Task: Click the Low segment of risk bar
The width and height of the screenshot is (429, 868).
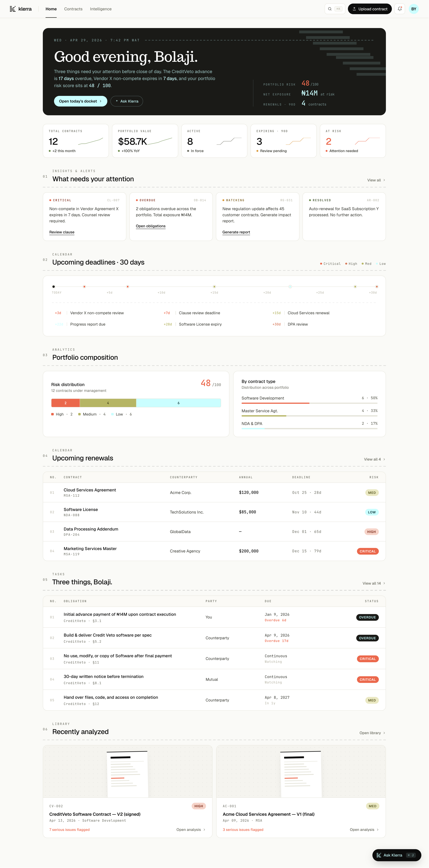Action: (178, 403)
